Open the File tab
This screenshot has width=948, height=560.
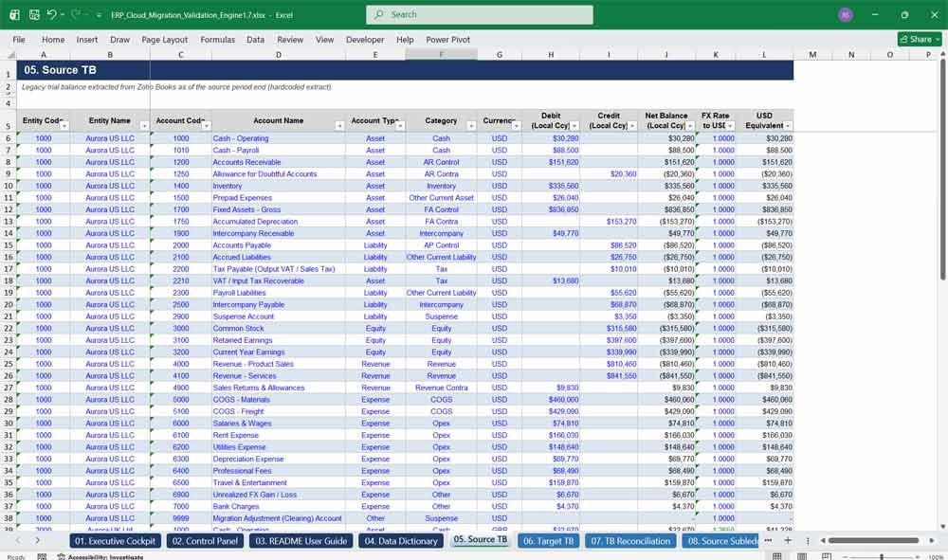(19, 39)
